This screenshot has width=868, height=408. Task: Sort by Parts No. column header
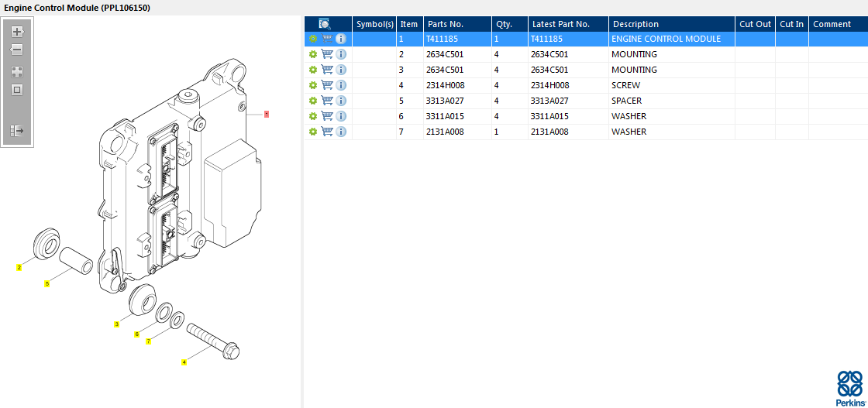point(457,24)
